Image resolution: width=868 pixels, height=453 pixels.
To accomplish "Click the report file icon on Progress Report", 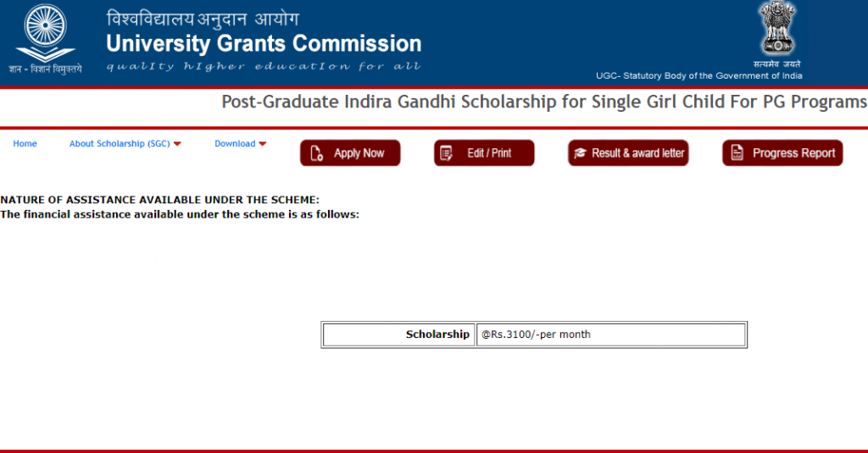I will [x=737, y=152].
